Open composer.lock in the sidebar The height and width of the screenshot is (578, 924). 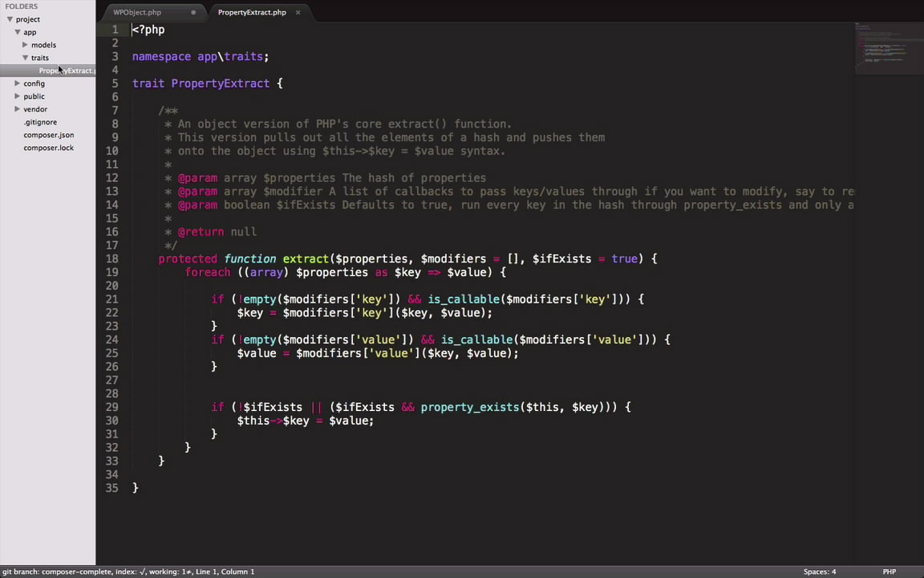point(48,148)
